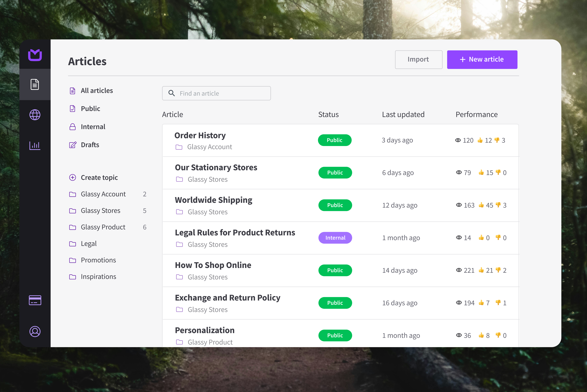
Task: Select the Public filter
Action: [91, 109]
